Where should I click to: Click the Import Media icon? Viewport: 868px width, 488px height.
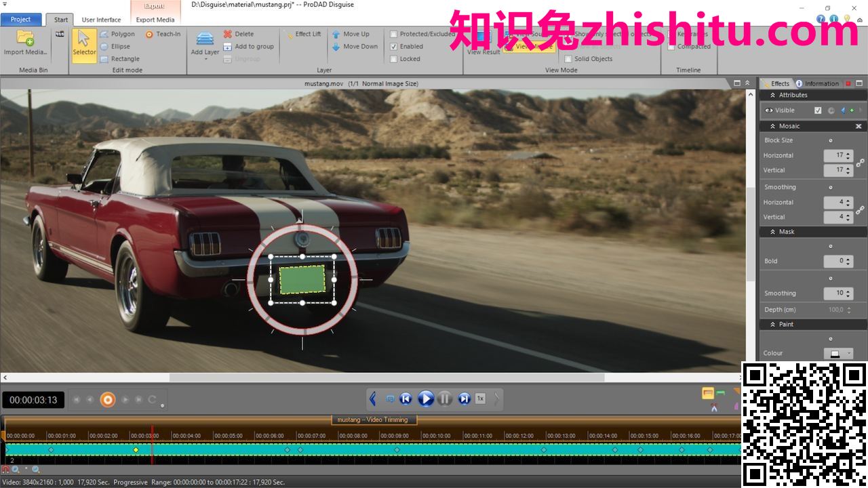[x=25, y=38]
